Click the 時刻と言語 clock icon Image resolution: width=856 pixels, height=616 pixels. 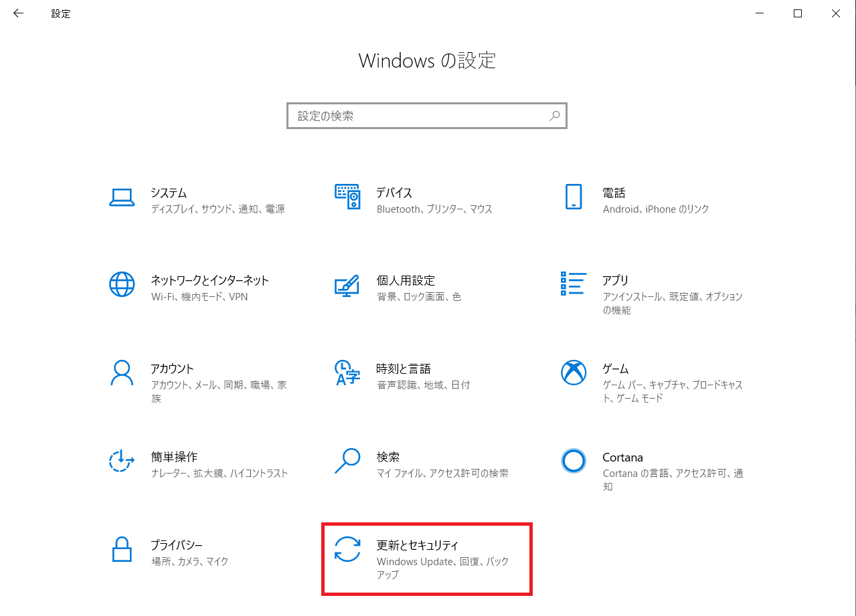347,373
